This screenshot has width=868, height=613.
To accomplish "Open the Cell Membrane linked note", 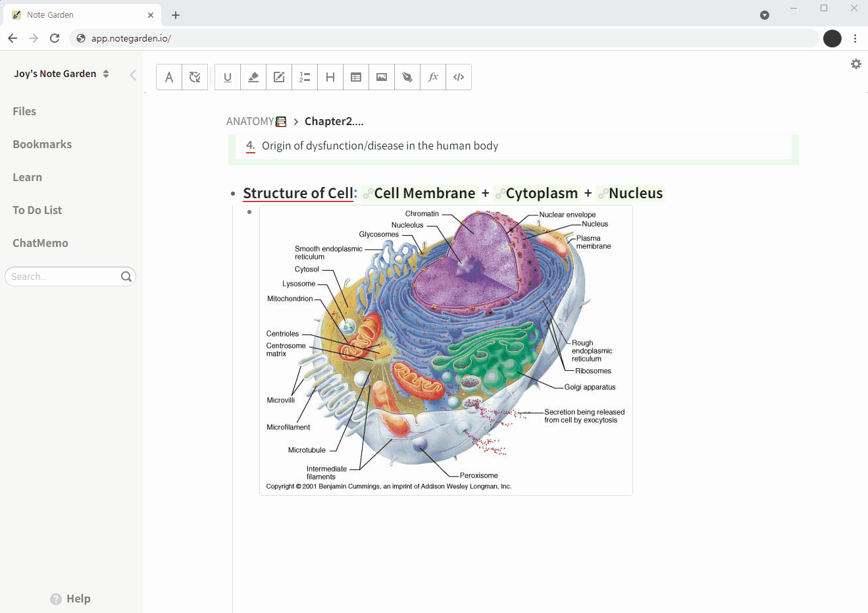I will click(x=424, y=194).
